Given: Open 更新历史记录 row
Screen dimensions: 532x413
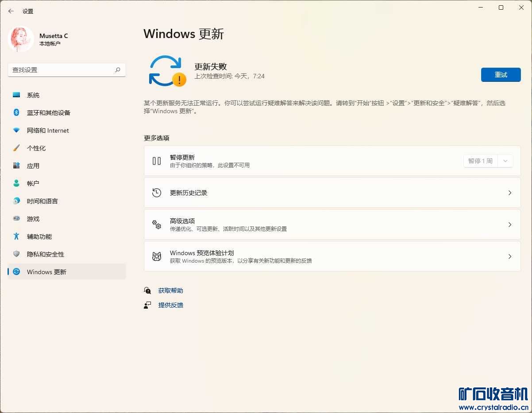Looking at the screenshot, I should tap(332, 193).
